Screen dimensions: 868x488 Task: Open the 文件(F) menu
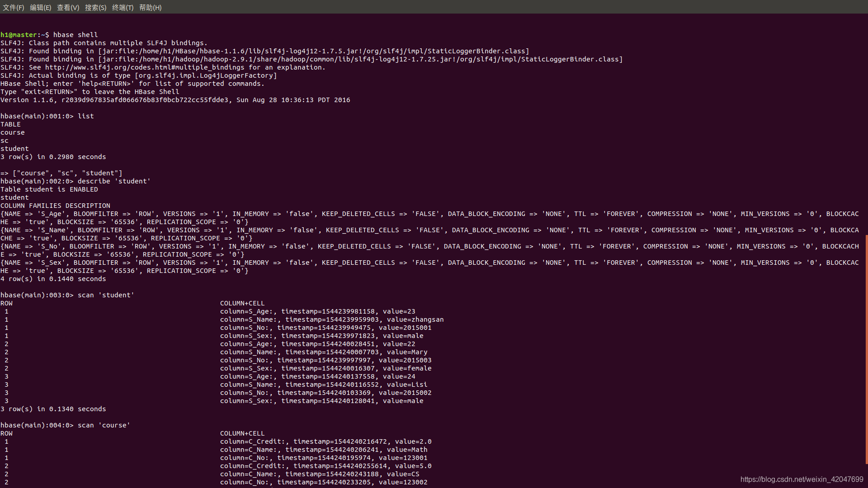click(x=14, y=8)
